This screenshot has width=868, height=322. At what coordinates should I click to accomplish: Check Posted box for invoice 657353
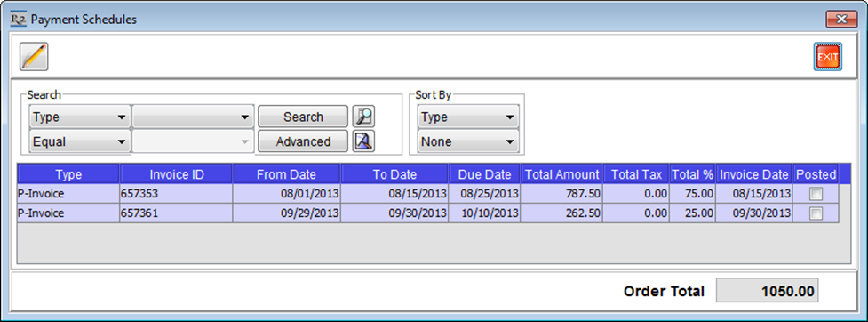(816, 194)
